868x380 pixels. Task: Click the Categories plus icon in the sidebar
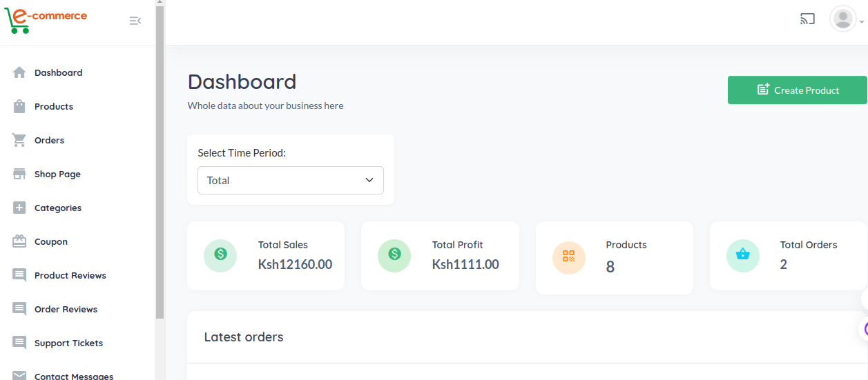(x=19, y=208)
